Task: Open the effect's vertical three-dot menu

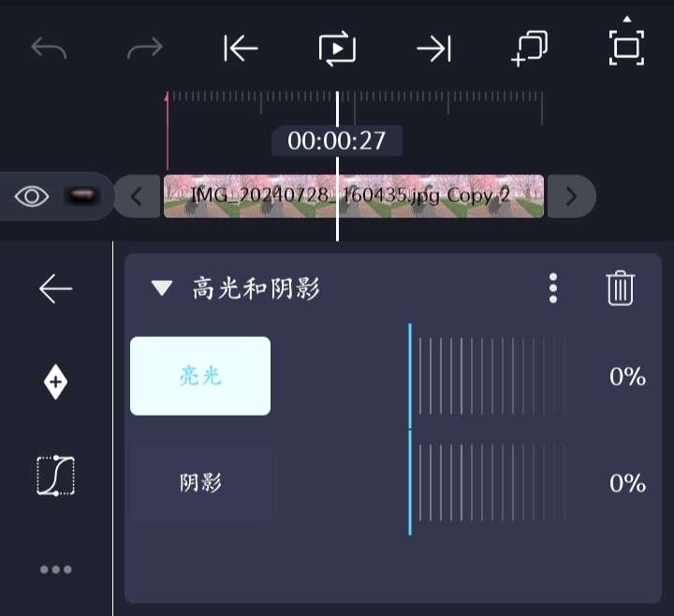Action: pyautogui.click(x=553, y=288)
